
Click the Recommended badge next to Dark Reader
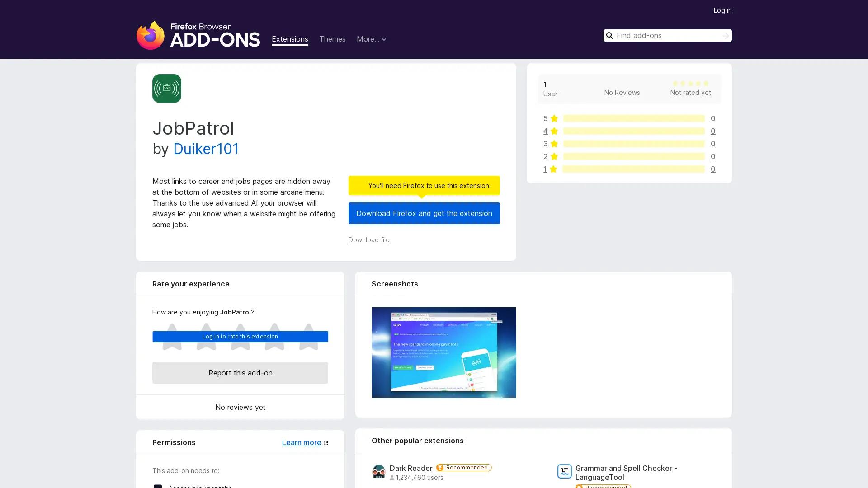(463, 468)
